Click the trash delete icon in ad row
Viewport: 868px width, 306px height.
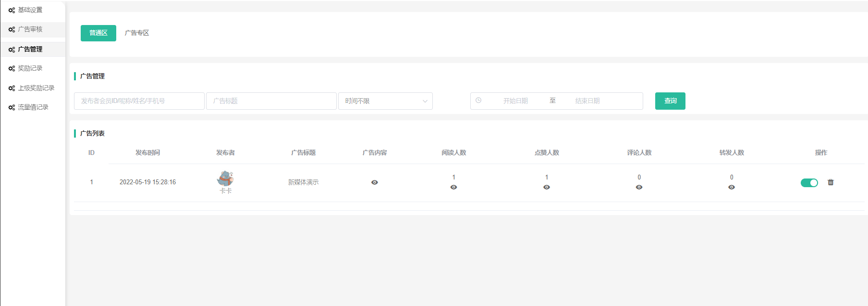tap(831, 182)
